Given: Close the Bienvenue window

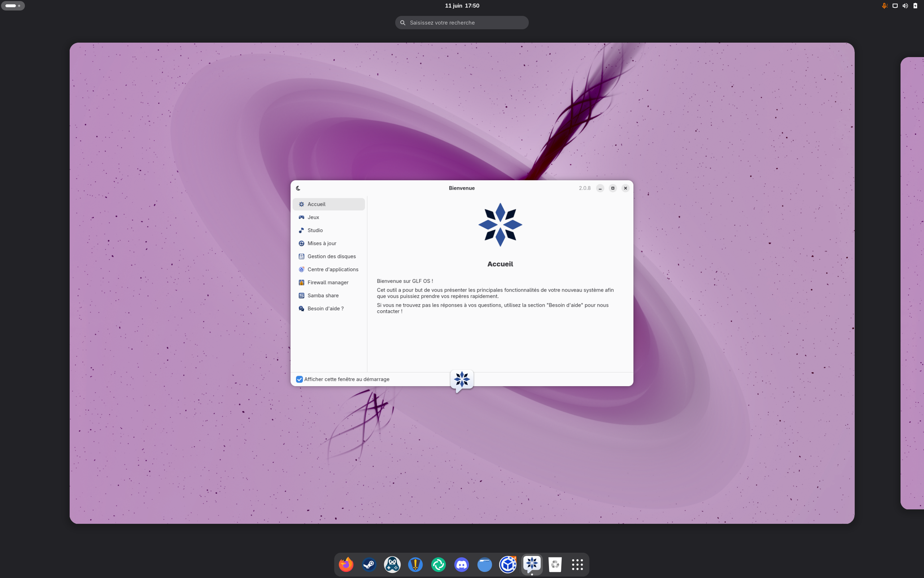Looking at the screenshot, I should [625, 188].
